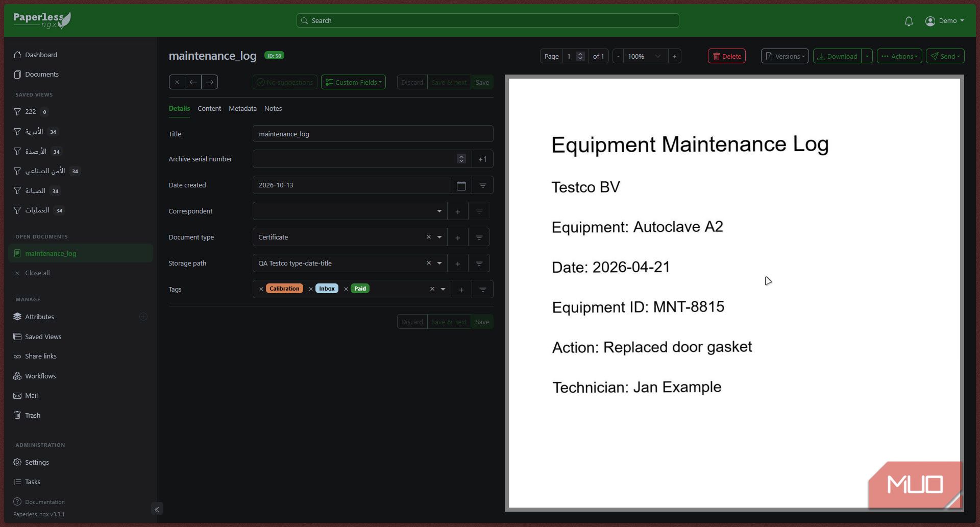
Task: Open Workflows in the sidebar
Action: pyautogui.click(x=40, y=376)
